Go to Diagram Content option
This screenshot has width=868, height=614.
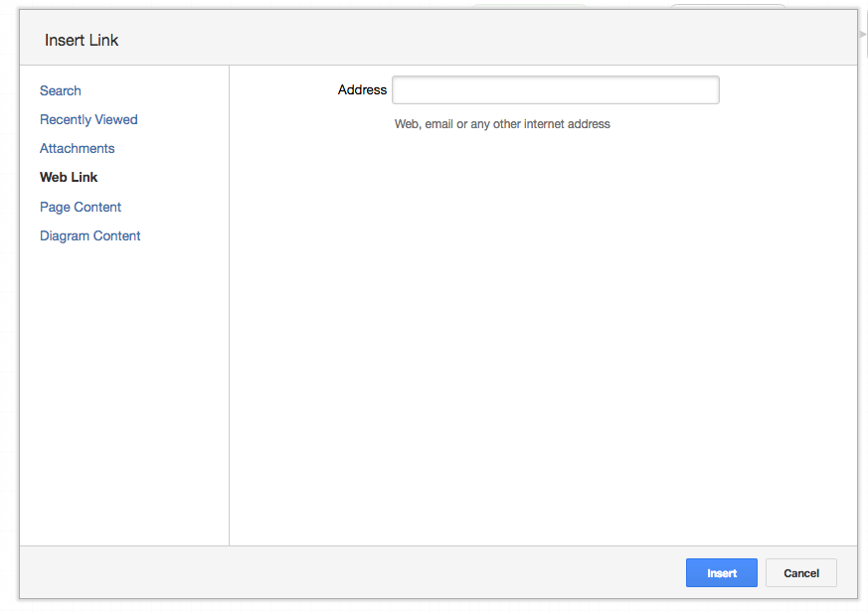pyautogui.click(x=90, y=235)
